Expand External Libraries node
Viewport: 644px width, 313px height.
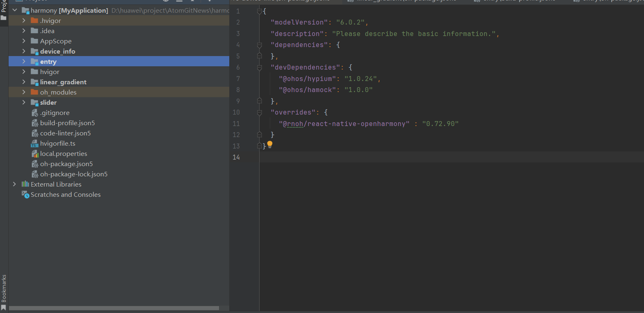[15, 184]
